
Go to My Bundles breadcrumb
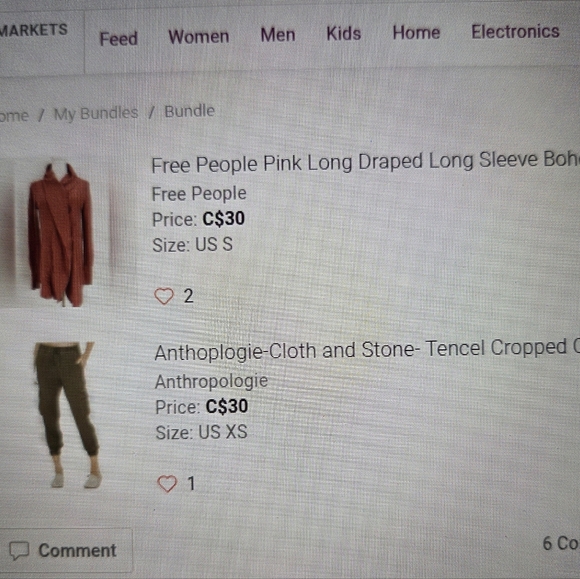(x=96, y=113)
